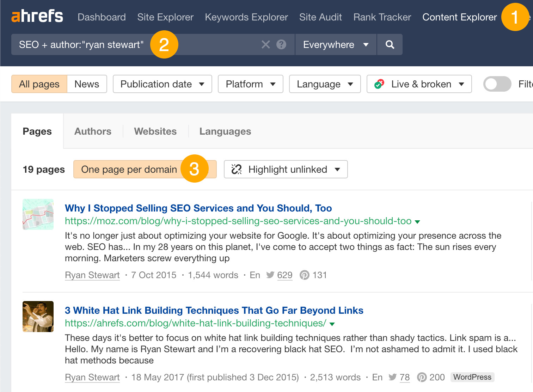Open the article about stopping selling SEO services
Image resolution: width=533 pixels, height=392 pixels.
click(x=198, y=208)
